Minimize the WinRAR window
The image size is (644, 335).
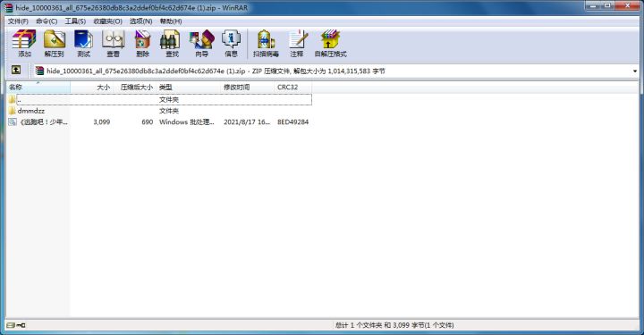point(593,5)
